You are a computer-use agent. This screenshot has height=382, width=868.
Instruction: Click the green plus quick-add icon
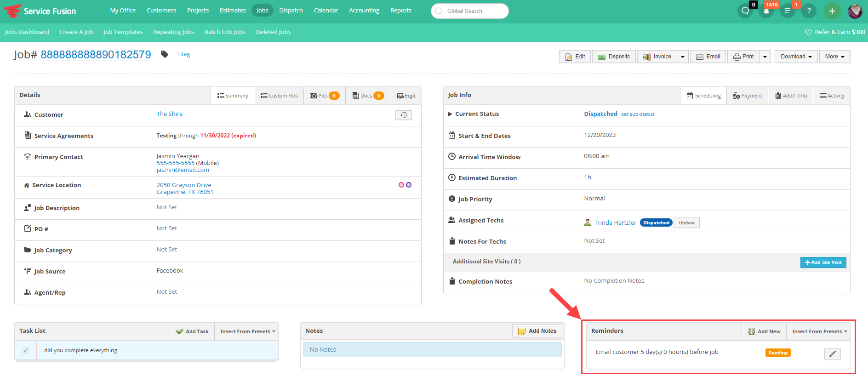832,11
